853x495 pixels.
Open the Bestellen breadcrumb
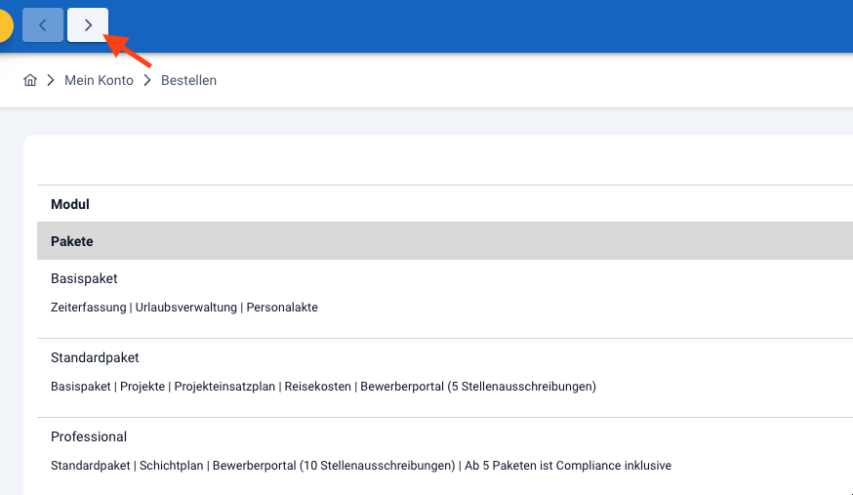coord(189,81)
